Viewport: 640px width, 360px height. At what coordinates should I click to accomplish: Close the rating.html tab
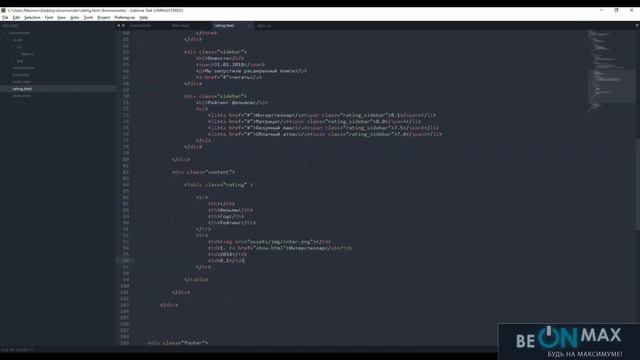249,25
